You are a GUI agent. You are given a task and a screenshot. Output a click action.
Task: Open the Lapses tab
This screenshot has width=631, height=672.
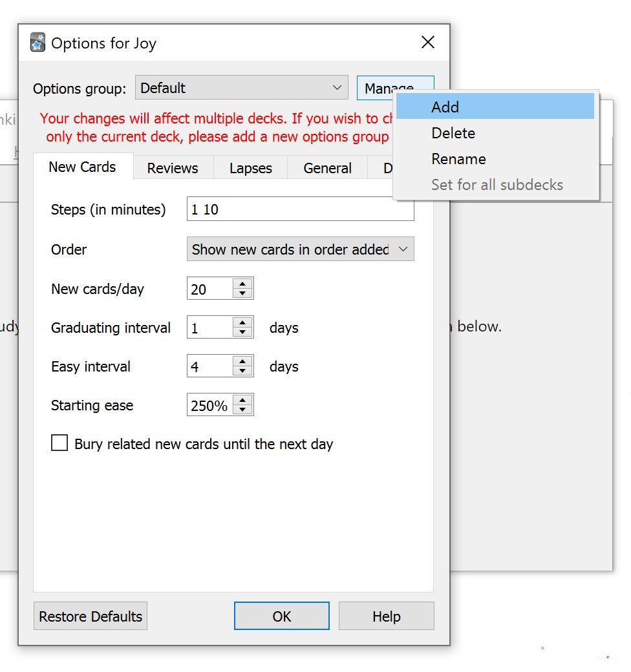click(250, 168)
